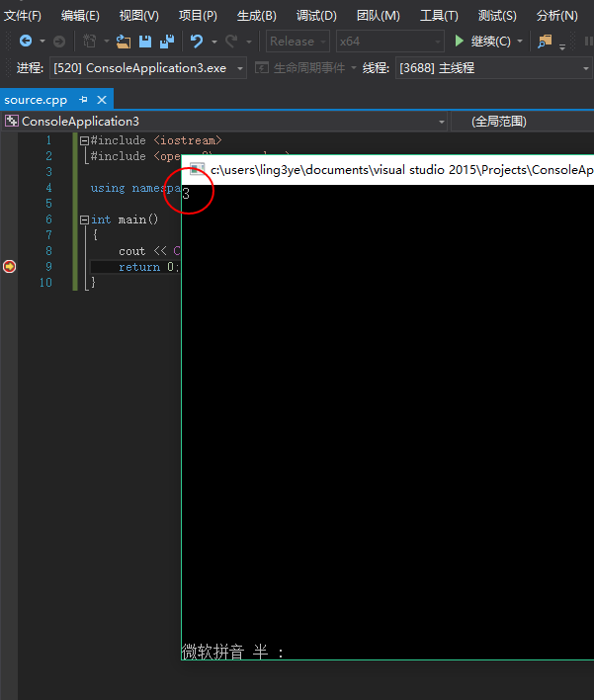Pin the source.cpp tab

click(x=84, y=100)
